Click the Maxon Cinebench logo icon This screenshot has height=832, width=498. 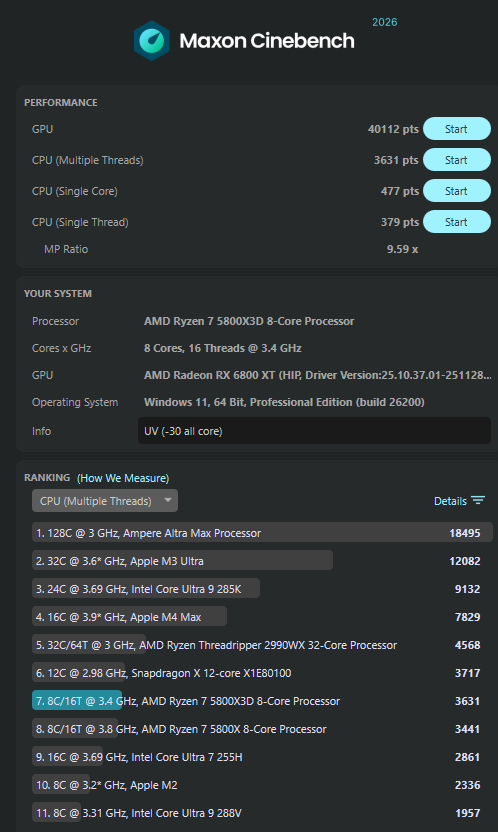pos(152,41)
